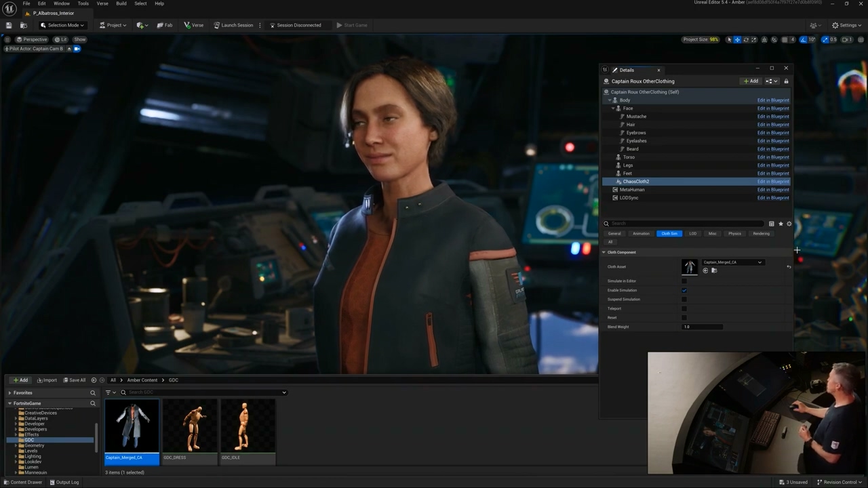The image size is (868, 488).
Task: Click the Lit view mode button
Action: (60, 39)
